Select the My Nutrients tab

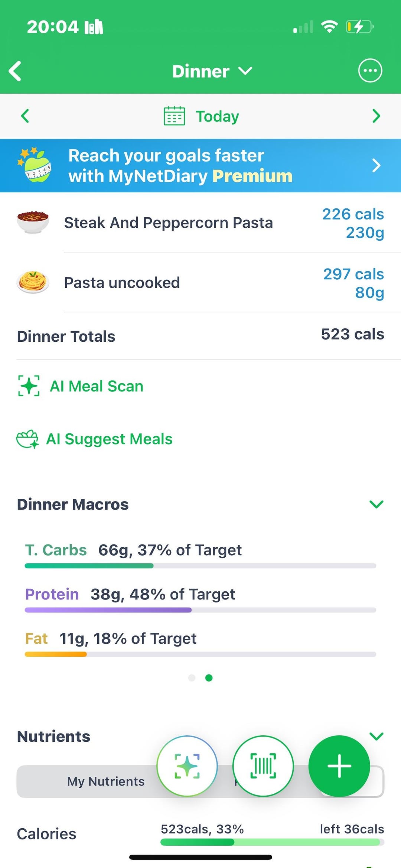click(106, 781)
